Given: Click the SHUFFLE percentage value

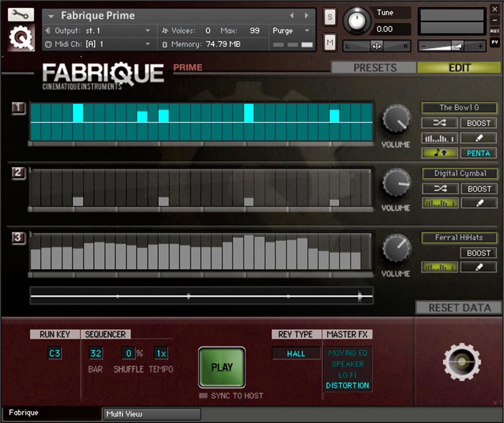Looking at the screenshot, I should (129, 353).
